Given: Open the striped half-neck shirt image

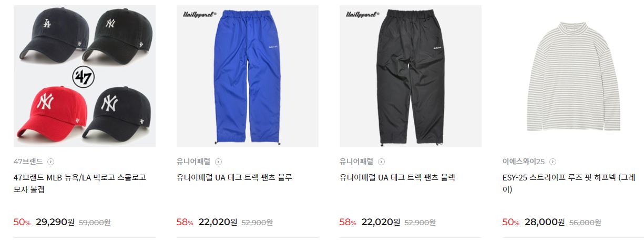Looking at the screenshot, I should click(573, 76).
